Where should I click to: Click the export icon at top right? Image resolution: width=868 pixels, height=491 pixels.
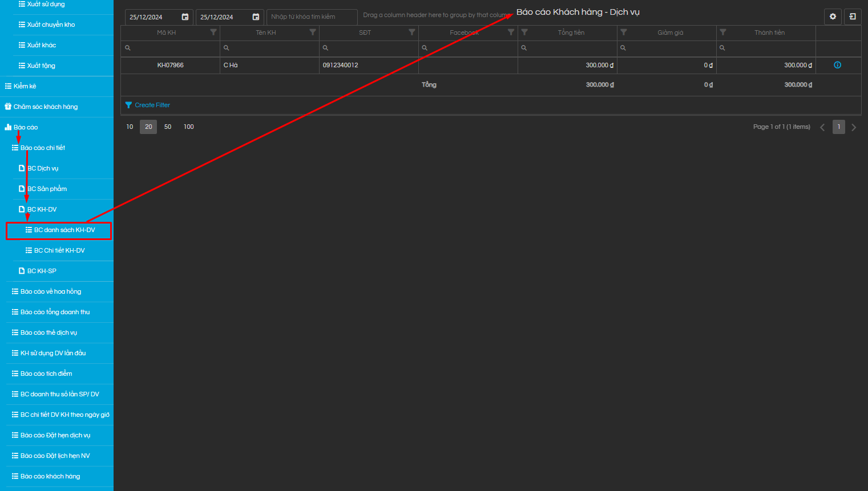pos(853,17)
